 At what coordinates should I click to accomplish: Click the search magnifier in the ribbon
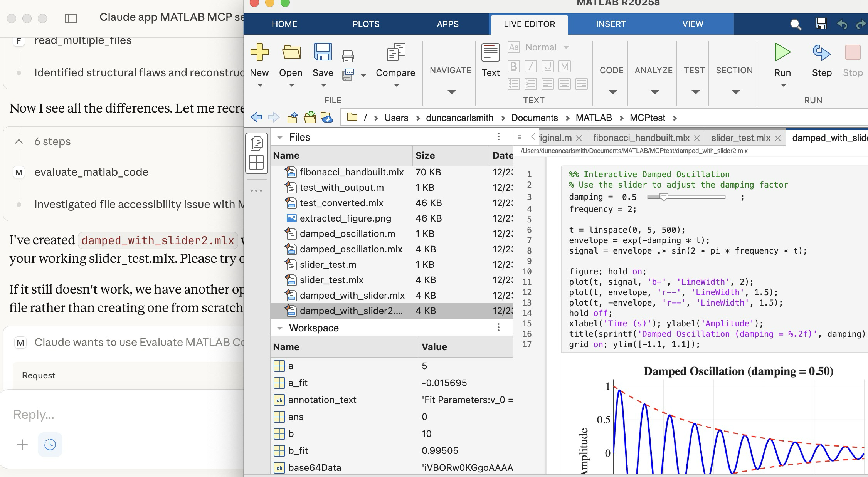(x=796, y=25)
